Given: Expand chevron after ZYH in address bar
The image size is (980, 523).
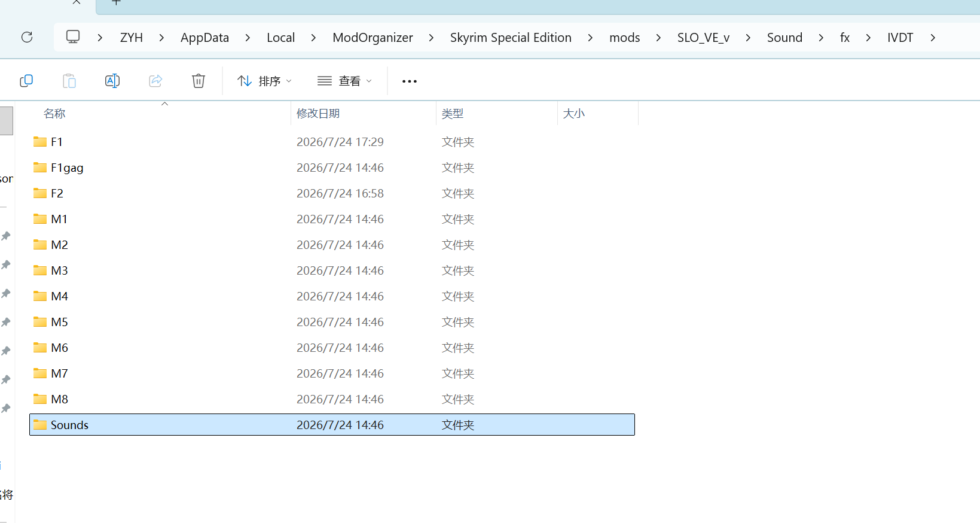Looking at the screenshot, I should click(161, 38).
